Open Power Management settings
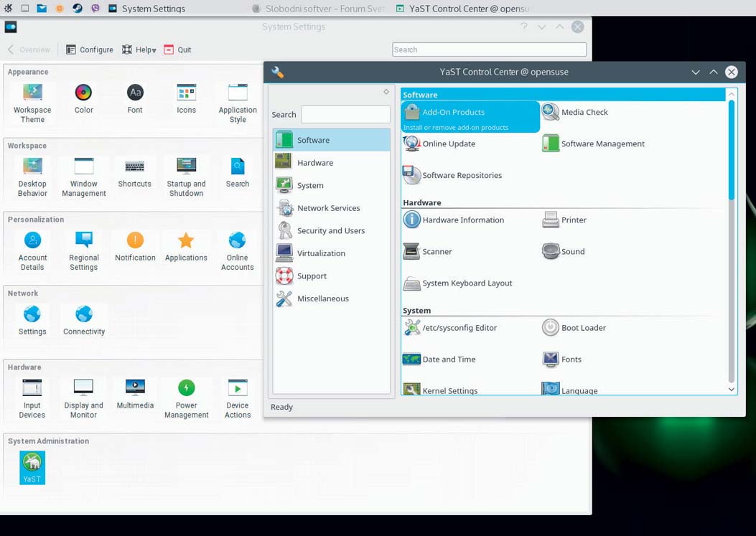The height and width of the screenshot is (536, 756). coord(186,398)
